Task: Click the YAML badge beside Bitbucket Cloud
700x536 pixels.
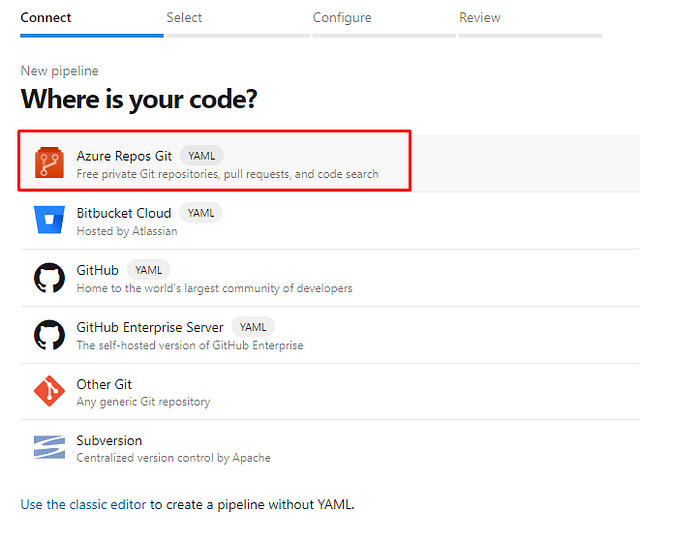Action: 200,213
